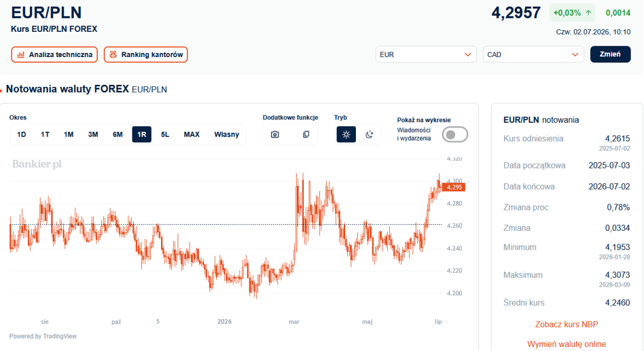Image resolution: width=644 pixels, height=351 pixels.
Task: Click the Zmień button
Action: click(x=610, y=54)
